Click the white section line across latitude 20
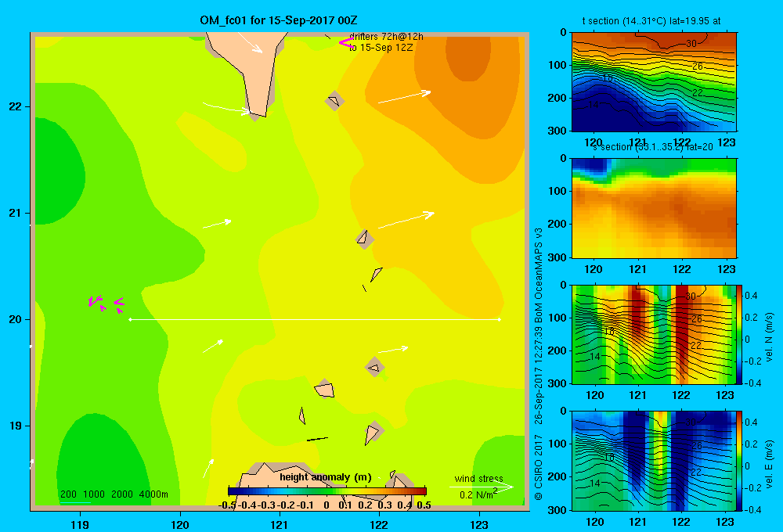This screenshot has height=532, width=783. point(315,319)
